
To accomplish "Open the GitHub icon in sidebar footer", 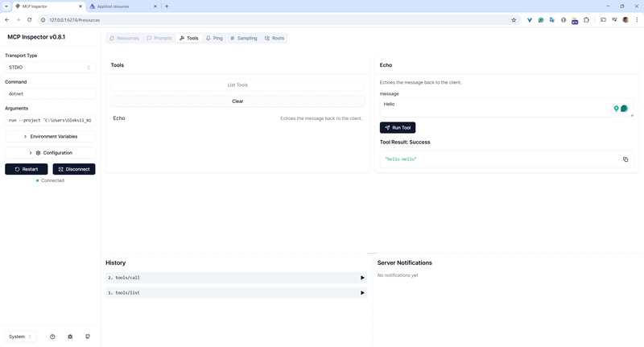I will (88, 337).
